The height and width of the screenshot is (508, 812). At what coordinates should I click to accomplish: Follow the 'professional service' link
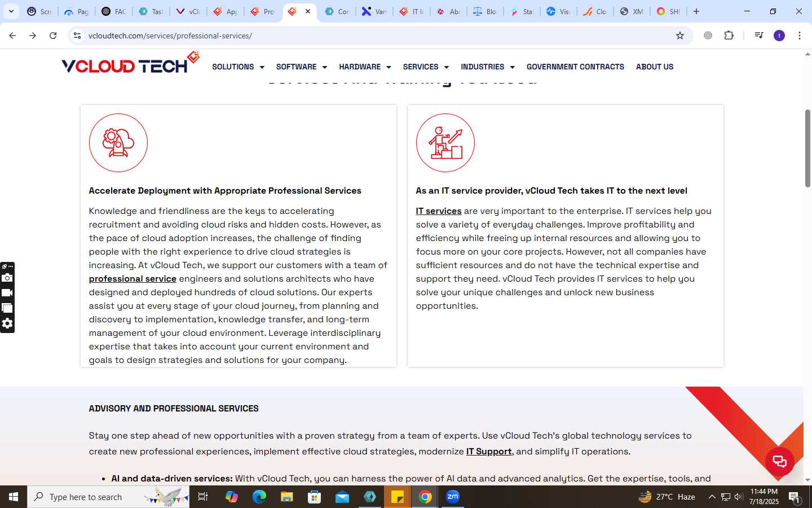133,279
